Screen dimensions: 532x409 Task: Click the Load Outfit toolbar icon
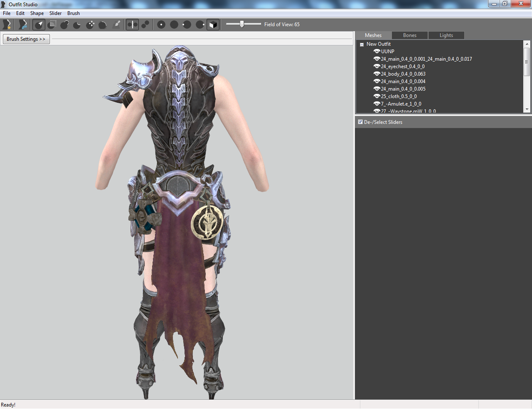click(23, 25)
